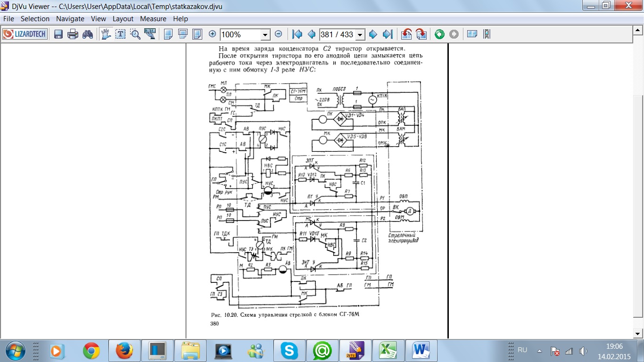Click the zoom in plus button

pyautogui.click(x=212, y=34)
